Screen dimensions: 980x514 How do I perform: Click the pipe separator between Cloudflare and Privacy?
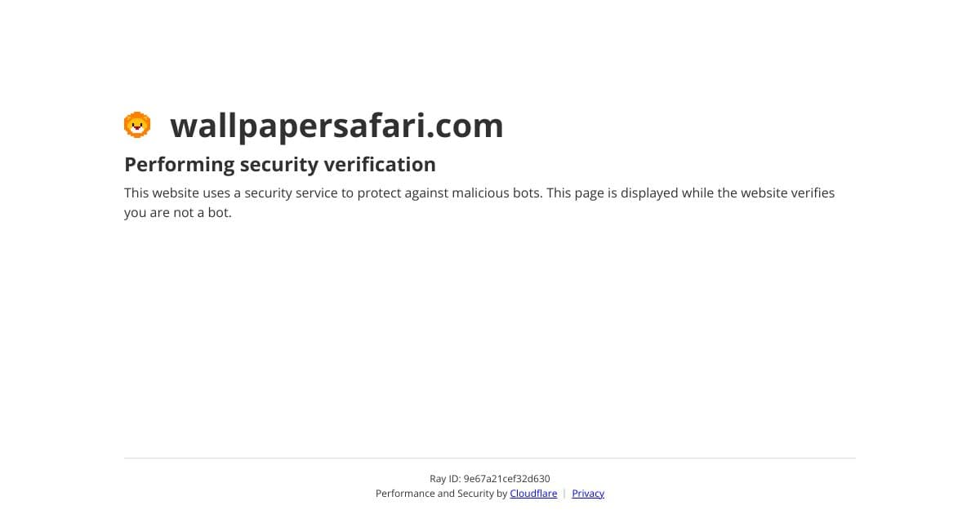[x=564, y=494]
